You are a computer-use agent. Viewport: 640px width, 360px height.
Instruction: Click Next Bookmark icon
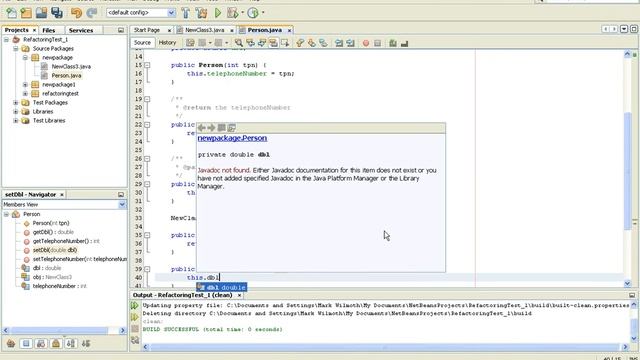click(x=311, y=43)
